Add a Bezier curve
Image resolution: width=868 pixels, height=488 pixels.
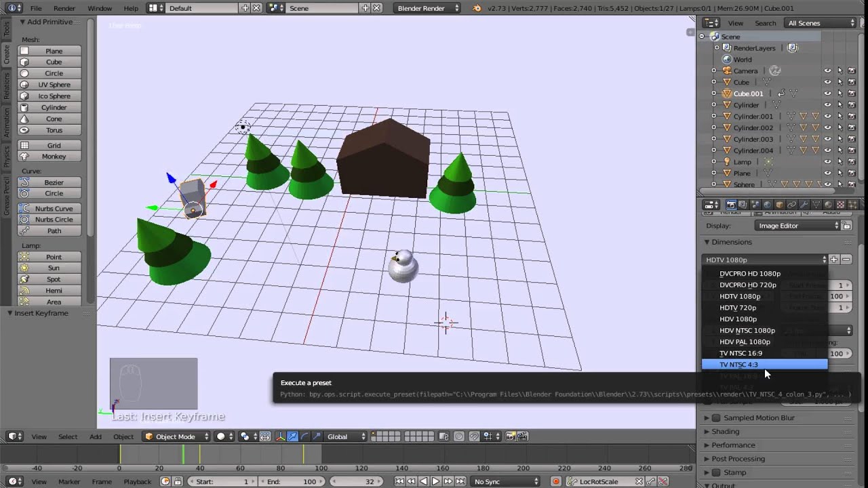pyautogui.click(x=49, y=182)
